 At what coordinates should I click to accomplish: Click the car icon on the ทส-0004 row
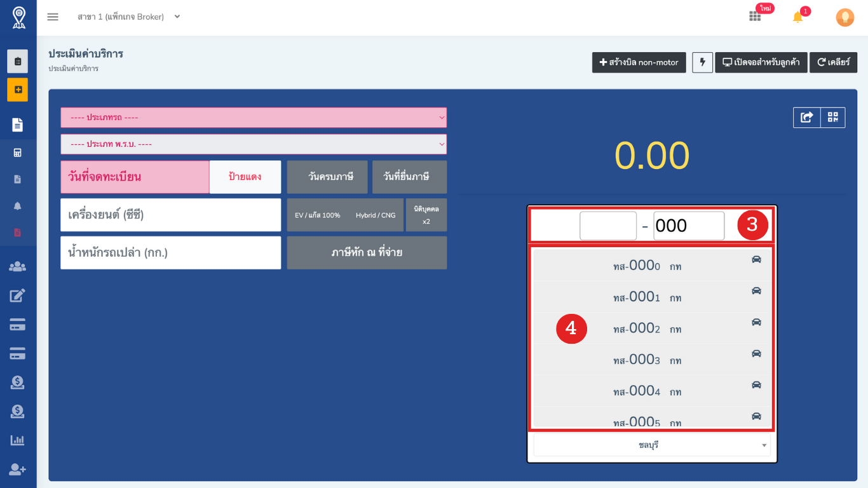[x=756, y=384]
